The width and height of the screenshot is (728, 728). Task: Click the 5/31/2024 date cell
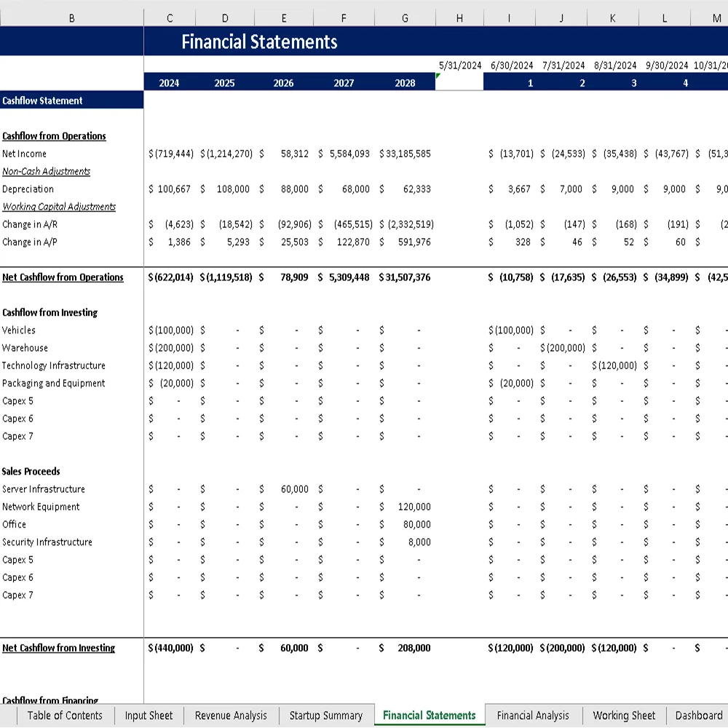(x=459, y=65)
